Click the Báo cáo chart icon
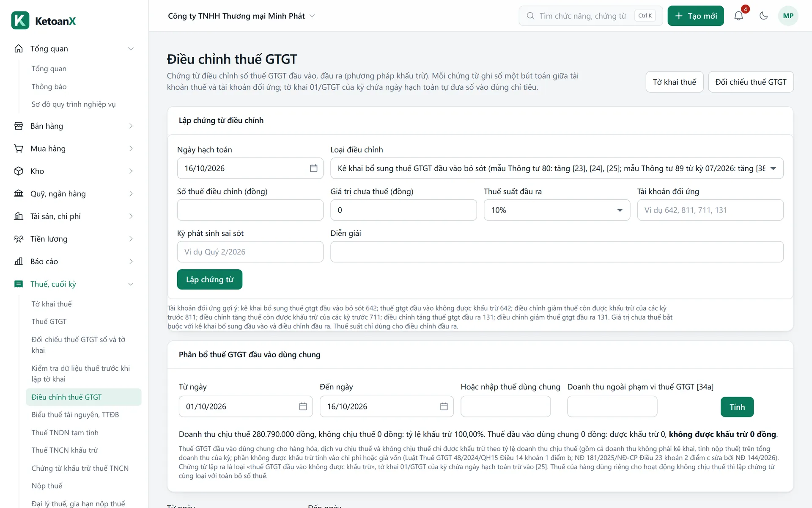812x508 pixels. (x=19, y=262)
